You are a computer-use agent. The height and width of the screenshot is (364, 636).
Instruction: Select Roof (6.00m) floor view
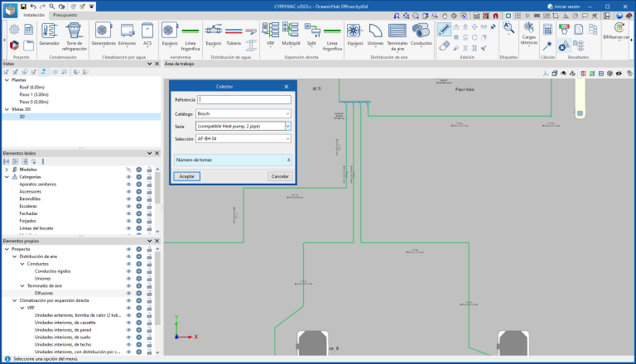pos(32,87)
